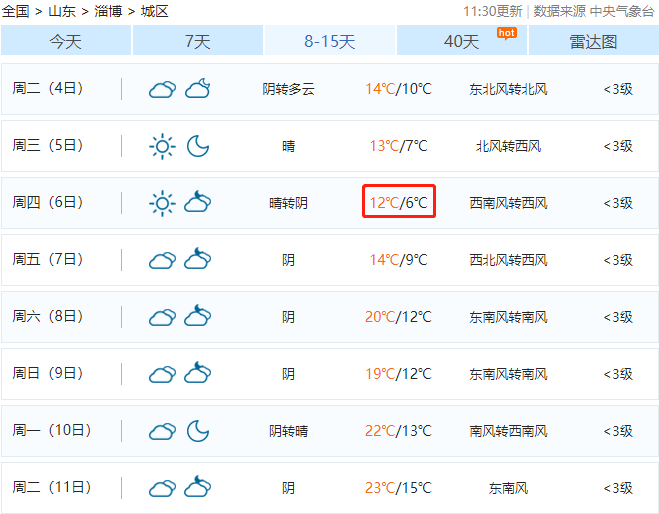Image resolution: width=659 pixels, height=514 pixels.
Task: Click the sun icon for 周三（5日）
Action: [x=162, y=146]
